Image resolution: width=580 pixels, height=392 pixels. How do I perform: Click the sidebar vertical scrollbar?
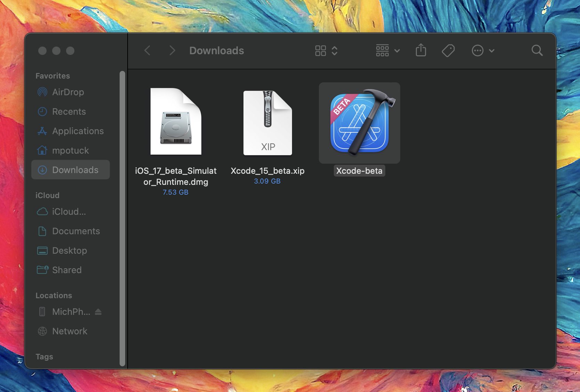point(122,218)
